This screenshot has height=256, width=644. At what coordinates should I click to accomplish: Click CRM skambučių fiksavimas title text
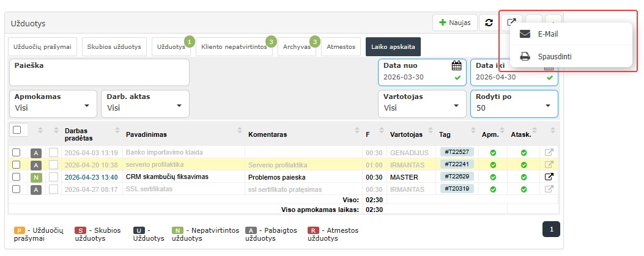click(x=167, y=177)
